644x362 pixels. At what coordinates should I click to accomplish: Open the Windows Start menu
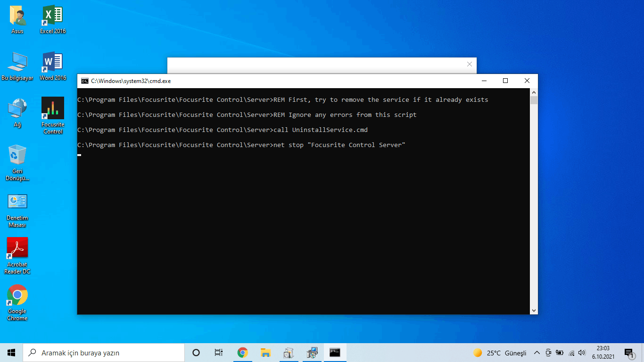[x=11, y=353]
